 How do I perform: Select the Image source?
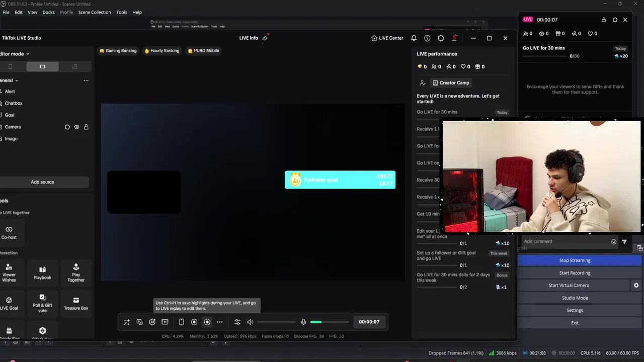click(x=11, y=139)
